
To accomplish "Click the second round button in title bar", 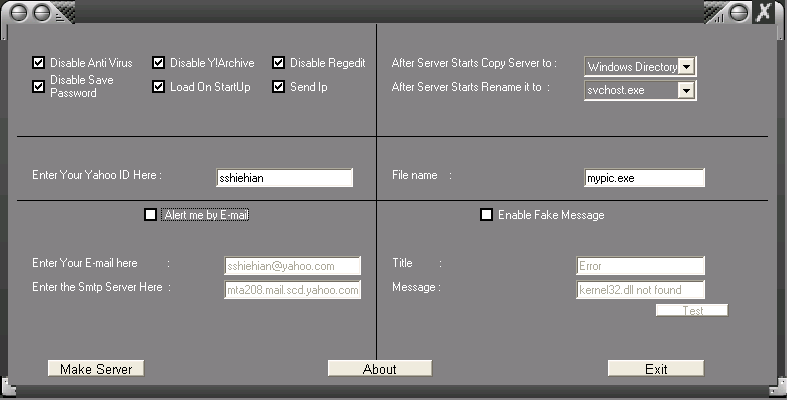I will pos(39,12).
